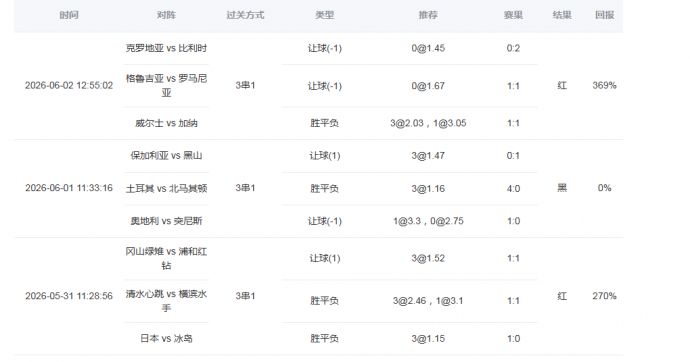This screenshot has height=362, width=690.
Task: Click recommendation 1@3.3，0@2.75
Action: (x=428, y=221)
